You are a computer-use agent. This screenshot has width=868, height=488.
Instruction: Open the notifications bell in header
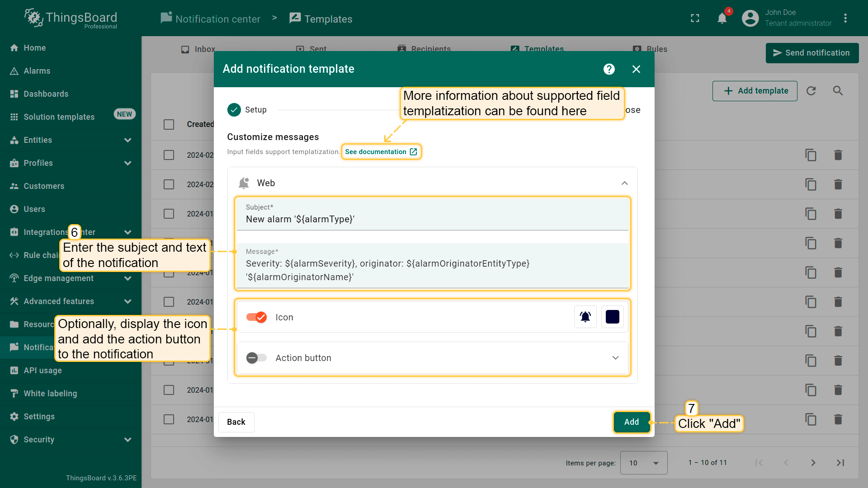click(x=722, y=19)
